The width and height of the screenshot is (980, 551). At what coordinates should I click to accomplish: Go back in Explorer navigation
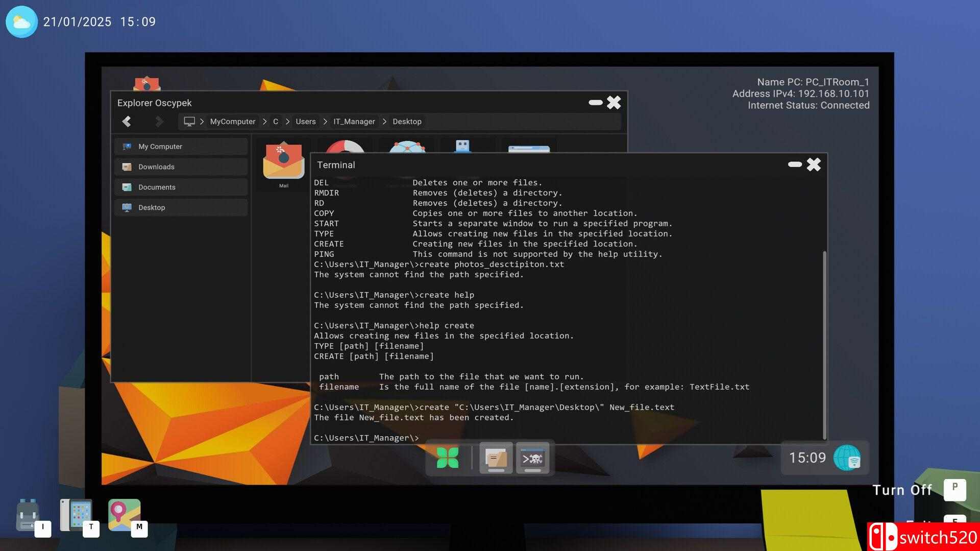point(127,122)
